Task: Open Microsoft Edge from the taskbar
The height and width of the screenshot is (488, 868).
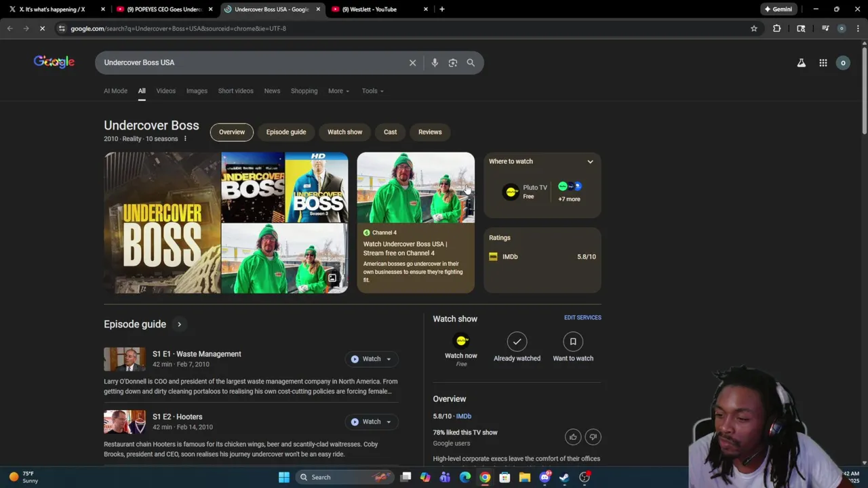Action: (465, 477)
